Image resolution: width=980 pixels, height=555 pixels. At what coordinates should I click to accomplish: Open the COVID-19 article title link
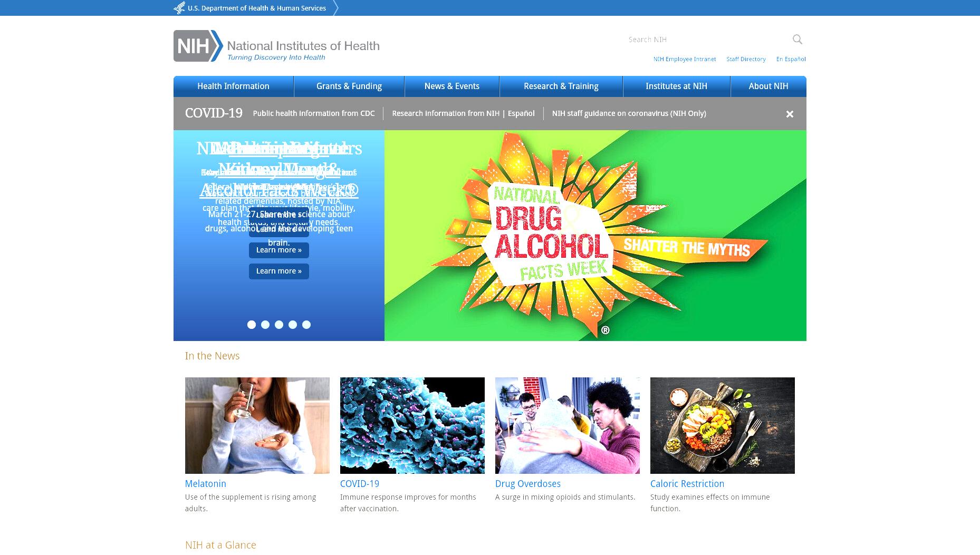click(x=360, y=484)
